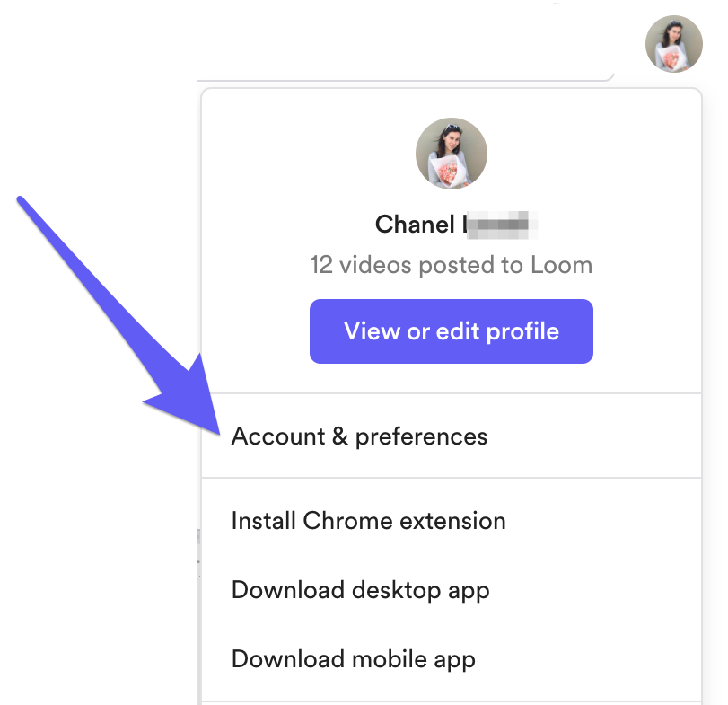Select Install Chrome extension
The height and width of the screenshot is (705, 728).
[x=368, y=521]
